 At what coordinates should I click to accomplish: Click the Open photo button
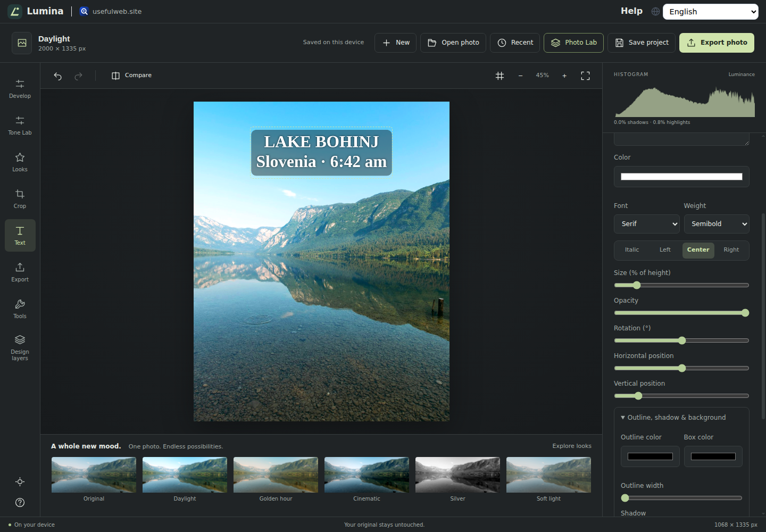pyautogui.click(x=453, y=43)
